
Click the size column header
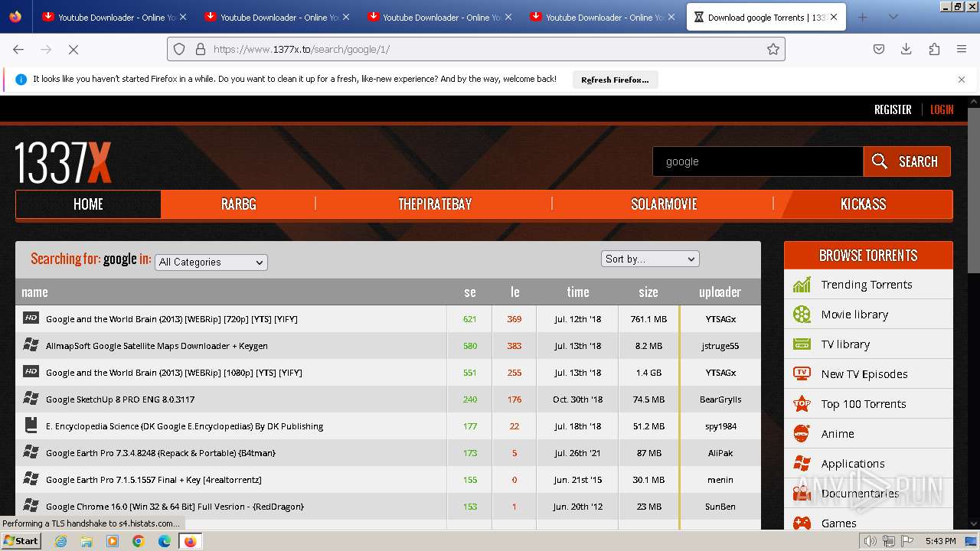point(648,292)
